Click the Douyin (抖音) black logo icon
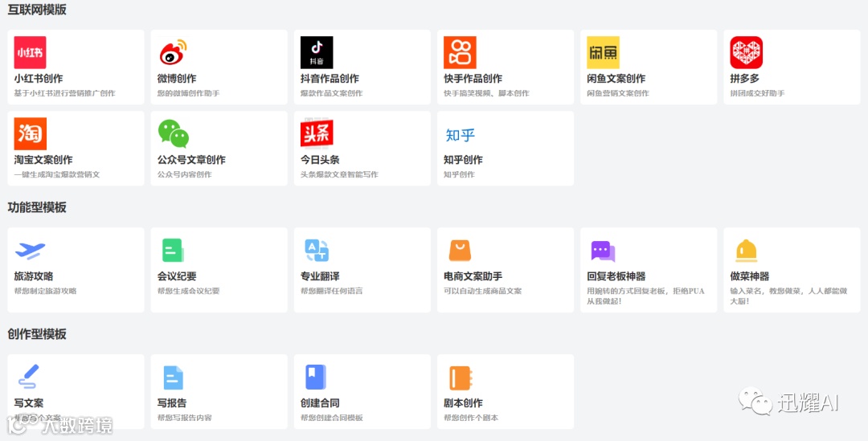The width and height of the screenshot is (868, 441). (317, 52)
